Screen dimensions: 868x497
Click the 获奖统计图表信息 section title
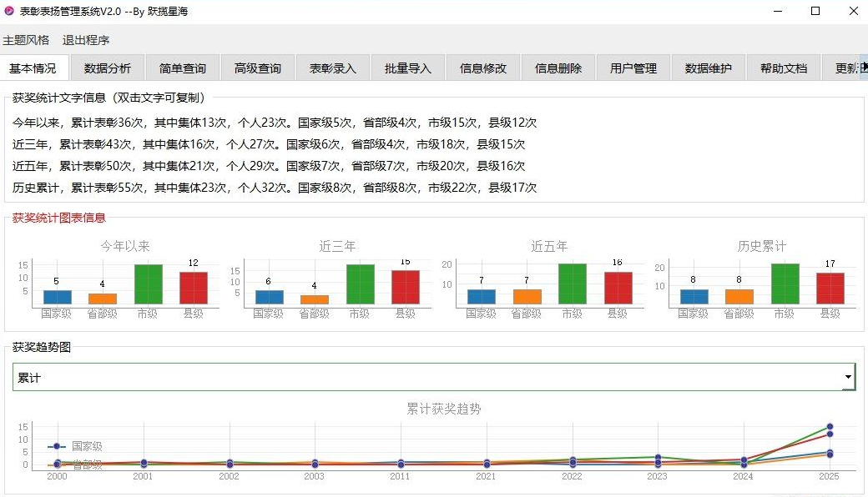tap(58, 218)
